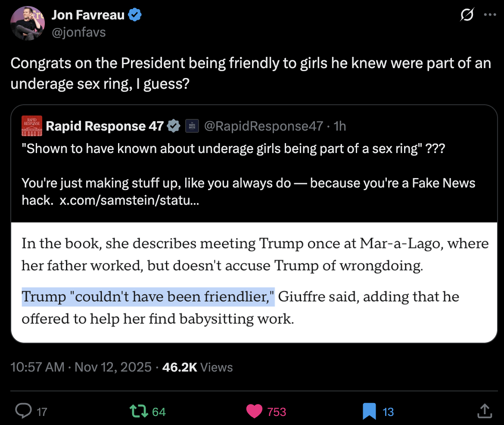The height and width of the screenshot is (425, 504).
Task: Open the 46.2K Views analytics
Action: click(x=198, y=367)
